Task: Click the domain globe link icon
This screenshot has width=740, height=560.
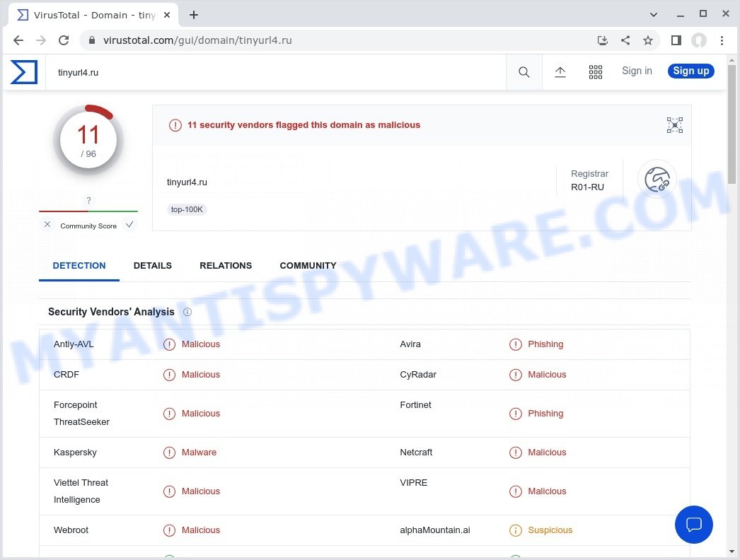Action: tap(657, 180)
